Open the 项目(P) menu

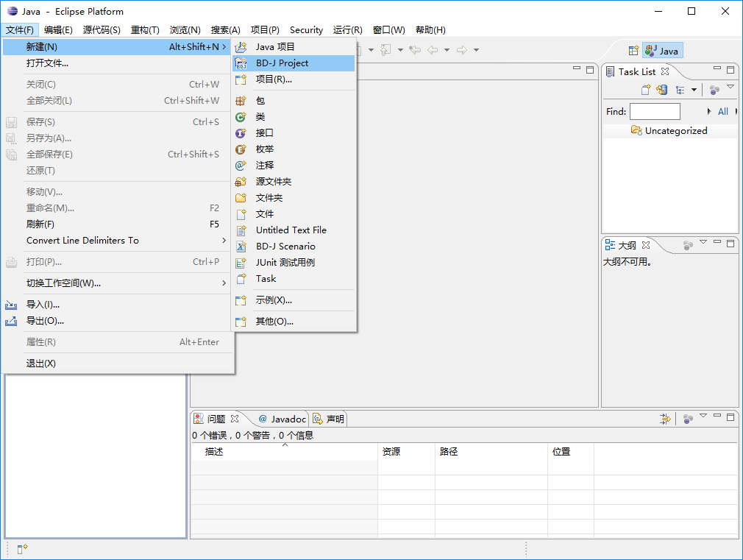(265, 30)
